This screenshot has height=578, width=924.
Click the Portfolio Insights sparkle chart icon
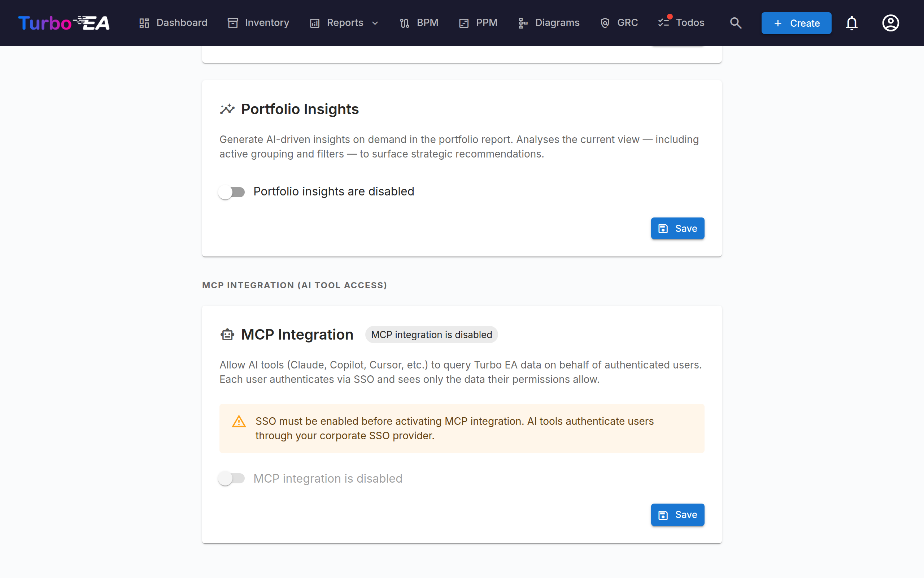click(227, 109)
